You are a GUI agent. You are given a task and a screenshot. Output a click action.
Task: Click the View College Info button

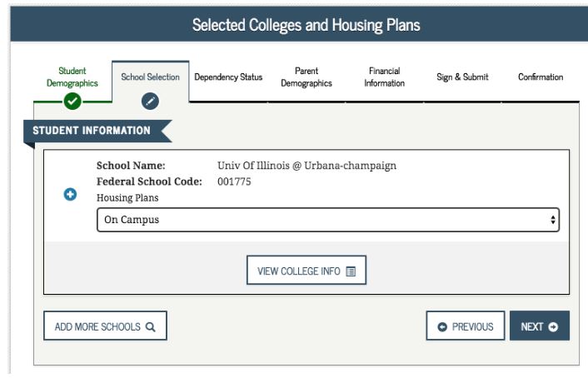[306, 271]
